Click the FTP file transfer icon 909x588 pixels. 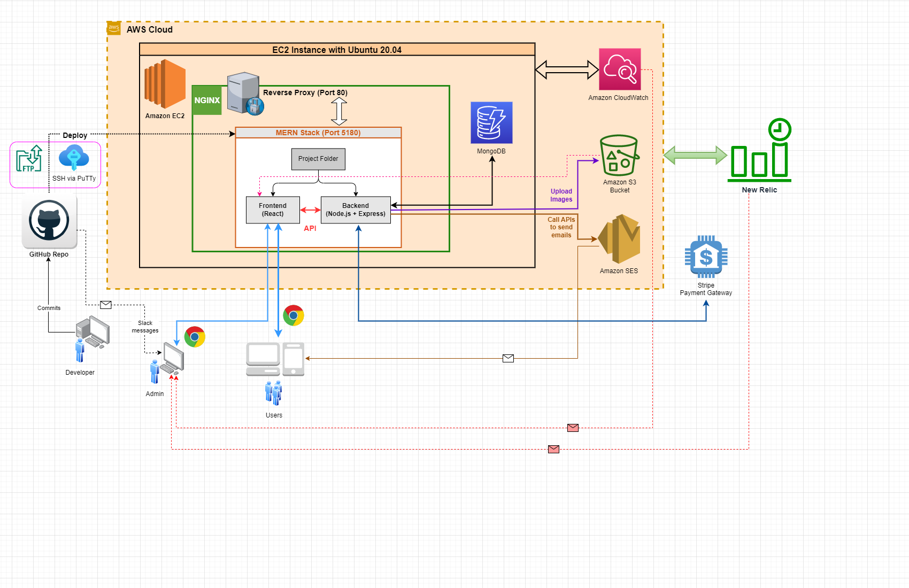[x=29, y=158]
